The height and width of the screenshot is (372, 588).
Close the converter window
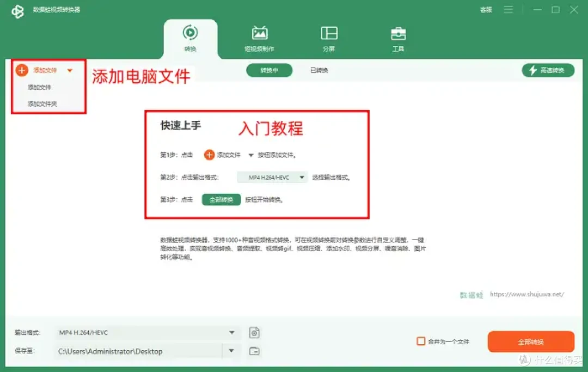tap(574, 10)
